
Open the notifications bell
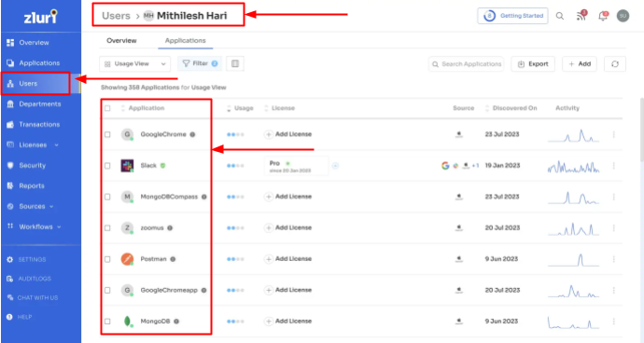pyautogui.click(x=603, y=16)
